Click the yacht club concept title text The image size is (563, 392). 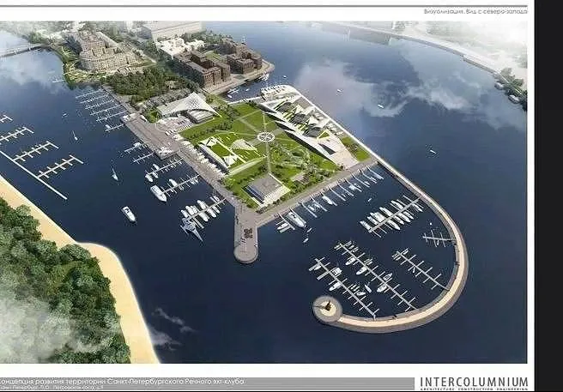tap(122, 382)
